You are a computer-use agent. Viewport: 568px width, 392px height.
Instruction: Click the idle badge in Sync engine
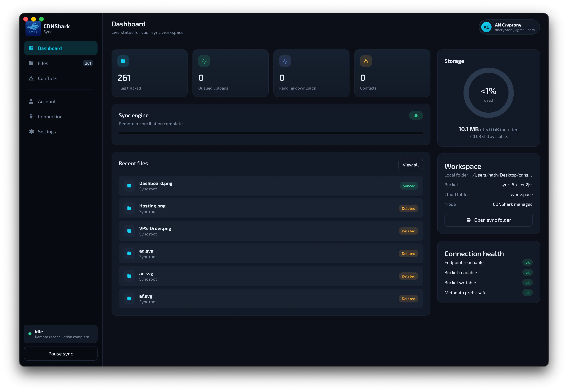416,116
